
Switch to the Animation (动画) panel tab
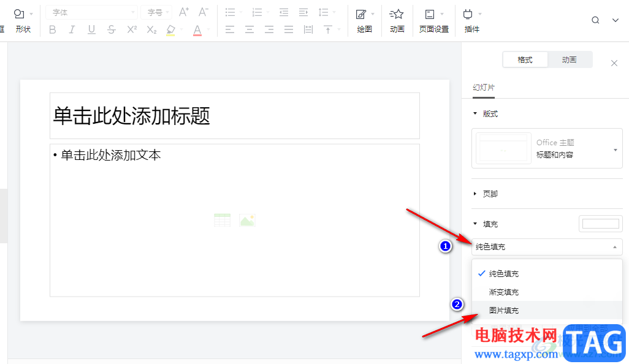tap(570, 59)
